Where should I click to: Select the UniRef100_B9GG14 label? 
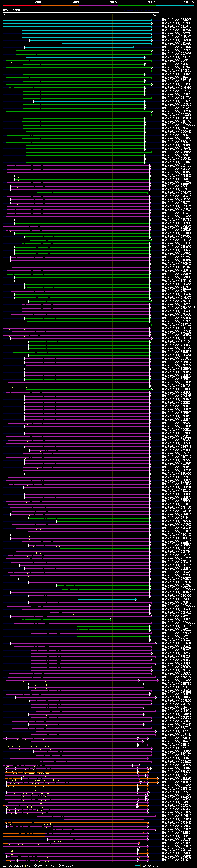pyautogui.click(x=177, y=64)
